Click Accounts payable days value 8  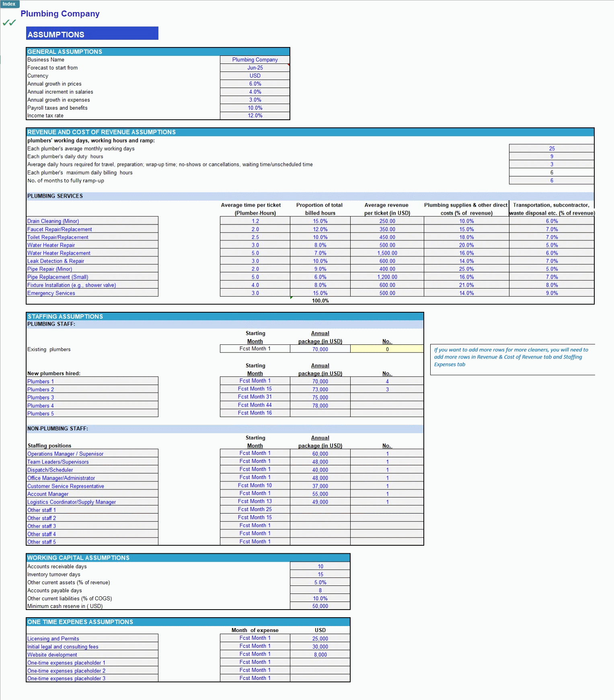[320, 590]
